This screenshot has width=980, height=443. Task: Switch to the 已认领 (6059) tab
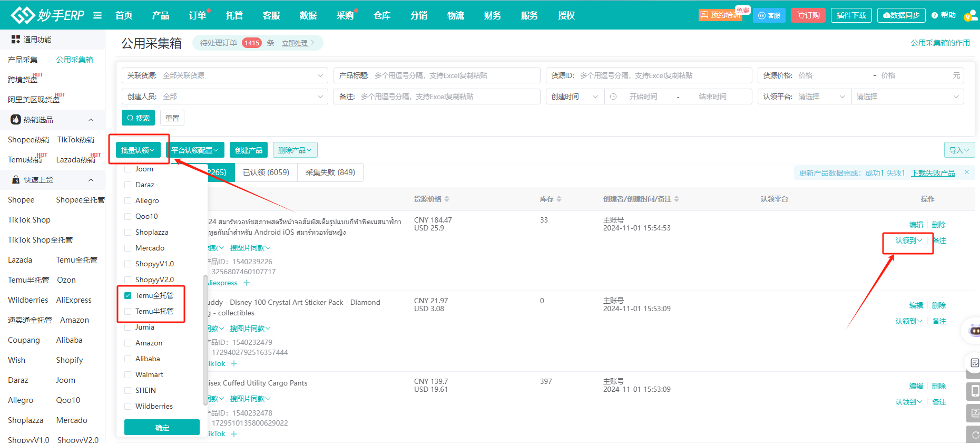[x=266, y=172]
